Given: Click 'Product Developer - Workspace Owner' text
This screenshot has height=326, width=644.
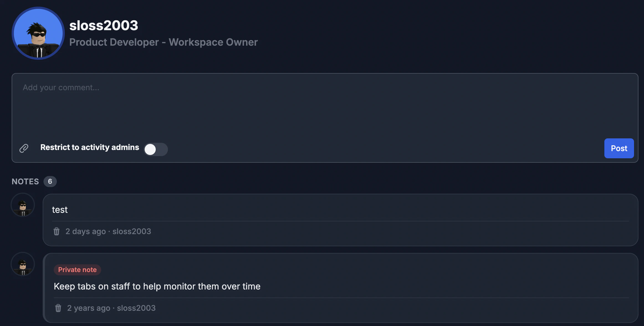Looking at the screenshot, I should click(163, 42).
